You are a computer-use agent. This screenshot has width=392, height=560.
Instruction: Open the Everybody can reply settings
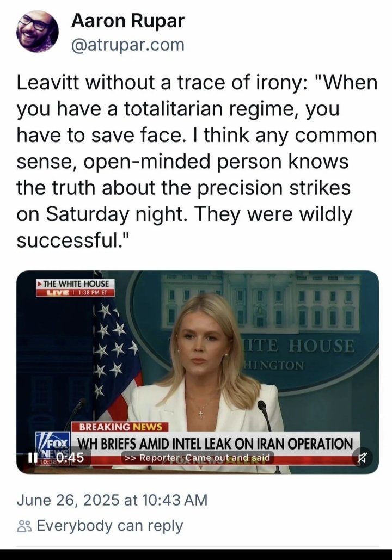click(x=100, y=526)
